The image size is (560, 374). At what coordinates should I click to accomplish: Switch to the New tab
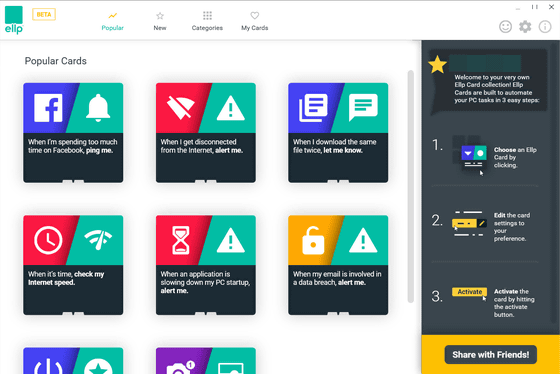(x=160, y=21)
